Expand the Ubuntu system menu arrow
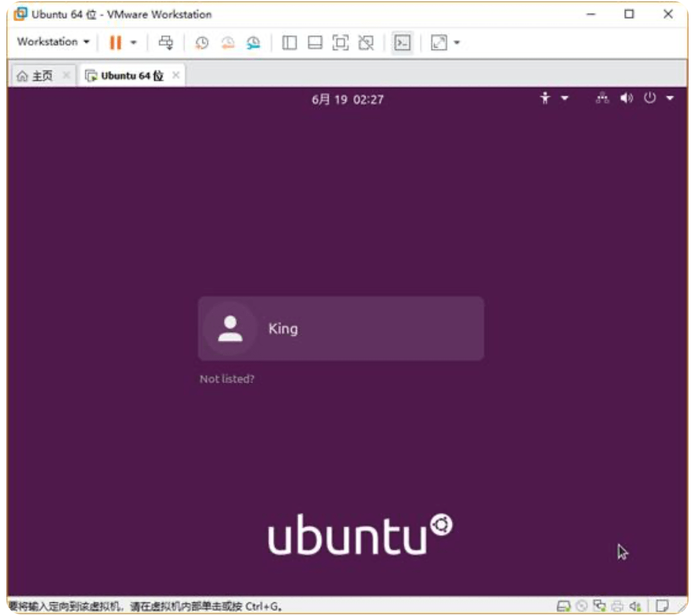Screen dimensions: 696x616 coord(670,98)
